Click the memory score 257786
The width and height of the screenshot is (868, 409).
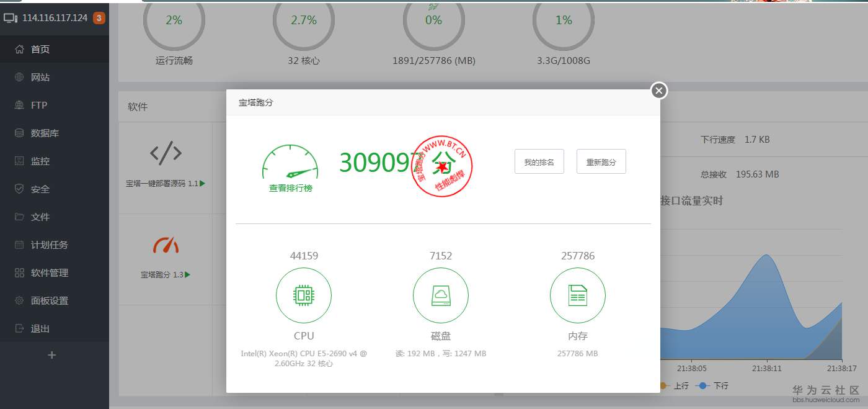pos(577,256)
